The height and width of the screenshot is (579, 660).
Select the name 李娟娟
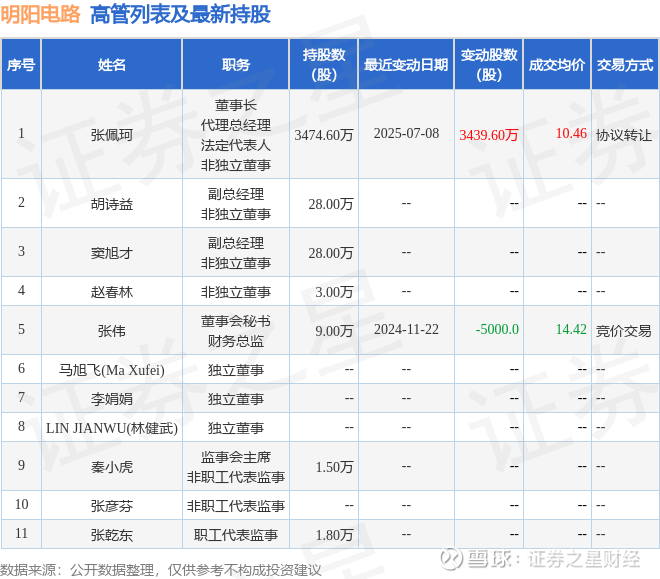112,398
